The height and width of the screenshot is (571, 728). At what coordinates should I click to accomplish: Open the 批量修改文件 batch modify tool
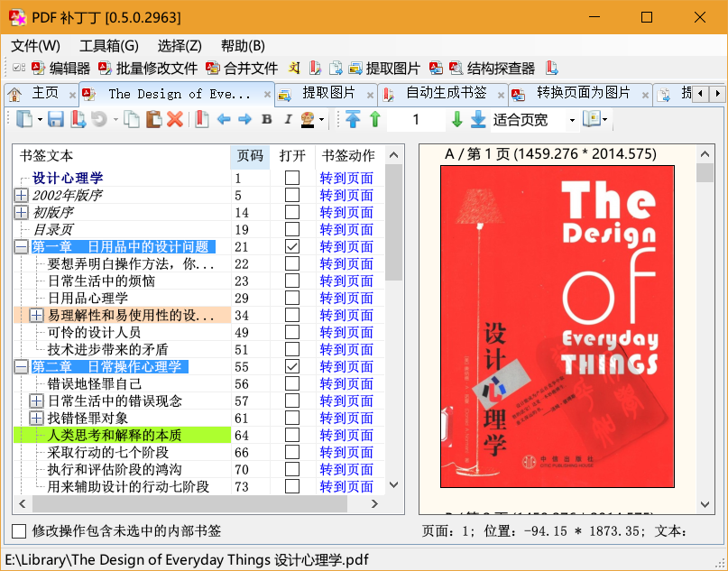point(148,69)
